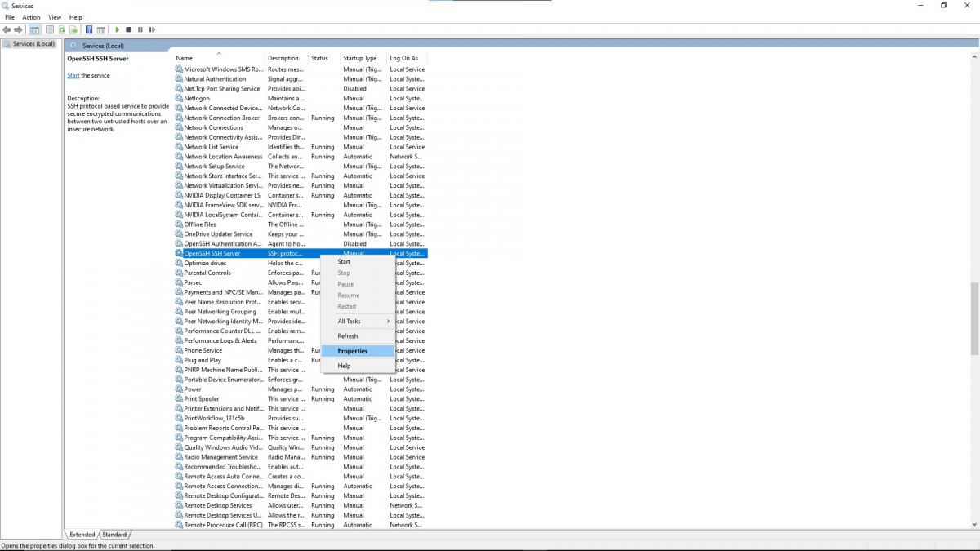Image resolution: width=980 pixels, height=551 pixels.
Task: Toggle the Show/Hide Console Tree toolbar button
Action: 34,30
